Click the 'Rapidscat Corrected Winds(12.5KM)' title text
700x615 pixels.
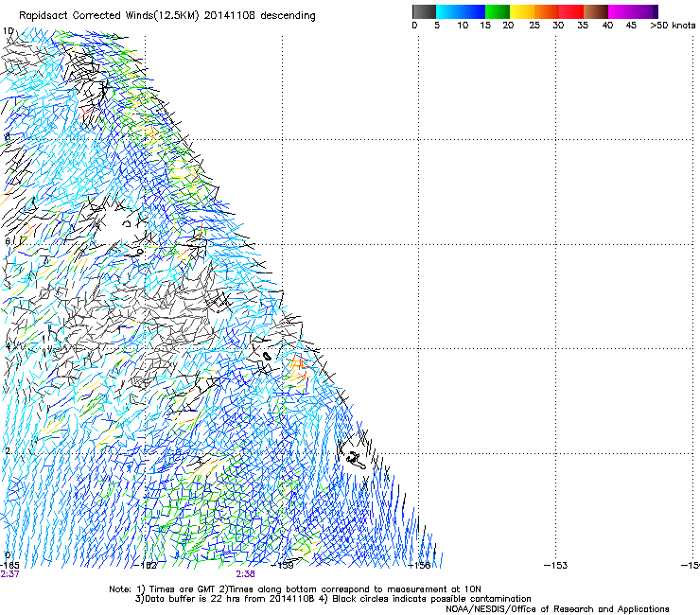coord(109,16)
